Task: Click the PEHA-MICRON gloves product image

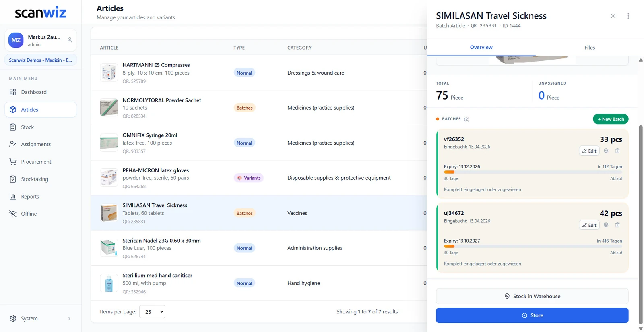Action: tap(109, 178)
